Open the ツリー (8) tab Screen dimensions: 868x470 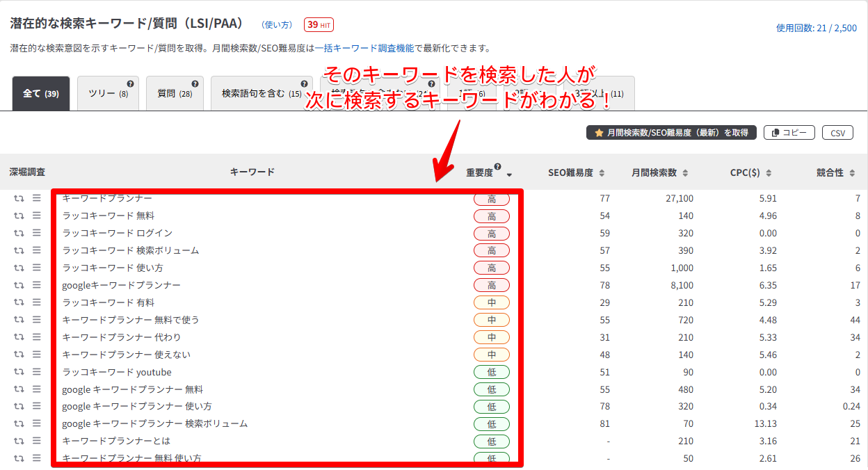pyautogui.click(x=108, y=94)
